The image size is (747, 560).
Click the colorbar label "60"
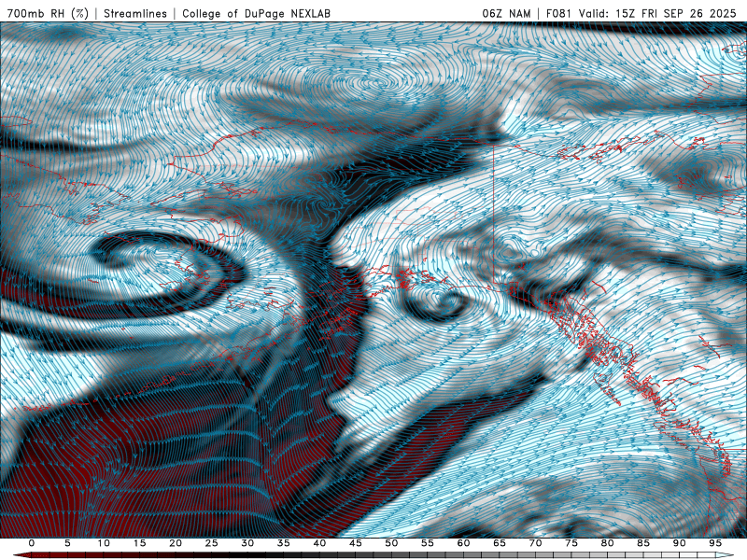pos(463,543)
